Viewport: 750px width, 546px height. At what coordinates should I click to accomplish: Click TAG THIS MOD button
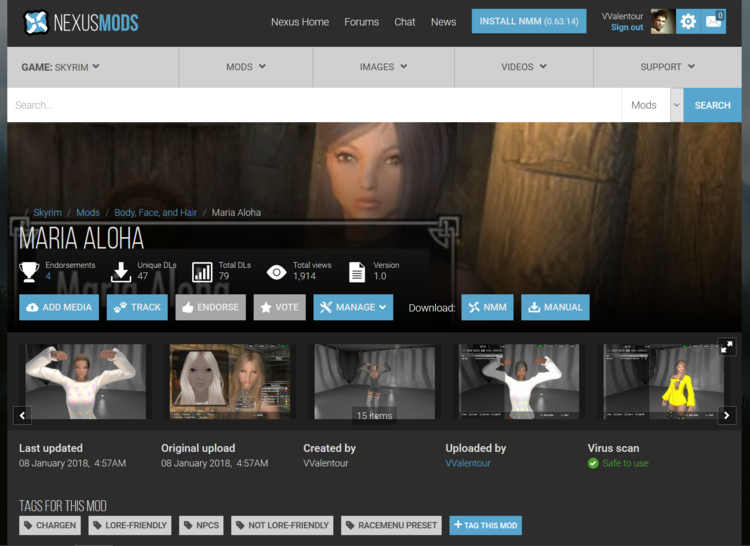point(485,525)
